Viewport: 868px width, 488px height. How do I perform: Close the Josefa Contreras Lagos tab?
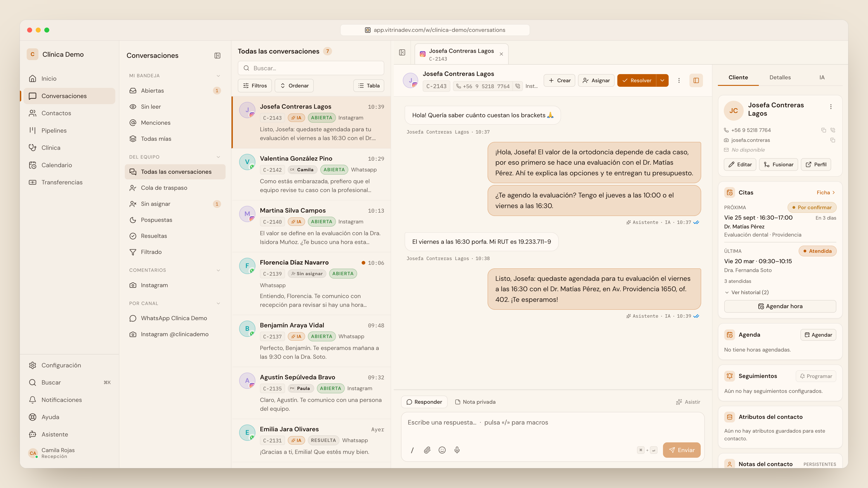pyautogui.click(x=501, y=54)
